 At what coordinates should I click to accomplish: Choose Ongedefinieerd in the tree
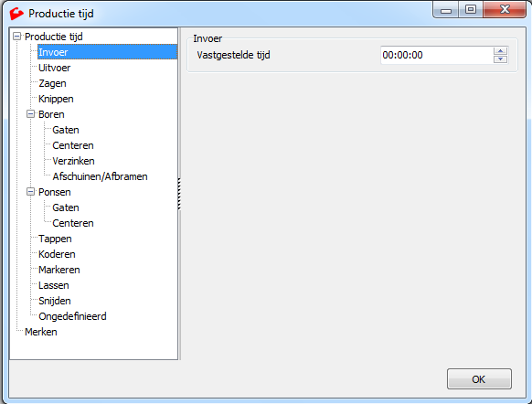click(x=72, y=316)
